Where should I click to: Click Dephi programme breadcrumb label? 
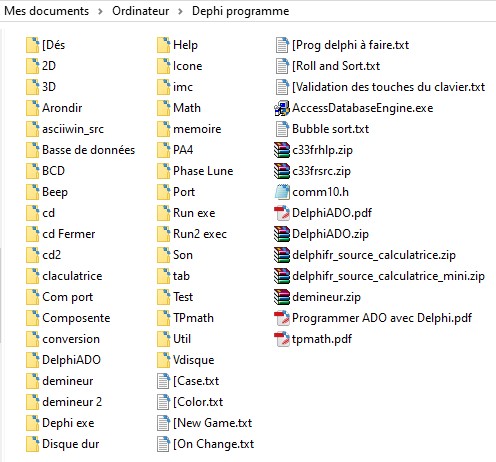click(241, 11)
